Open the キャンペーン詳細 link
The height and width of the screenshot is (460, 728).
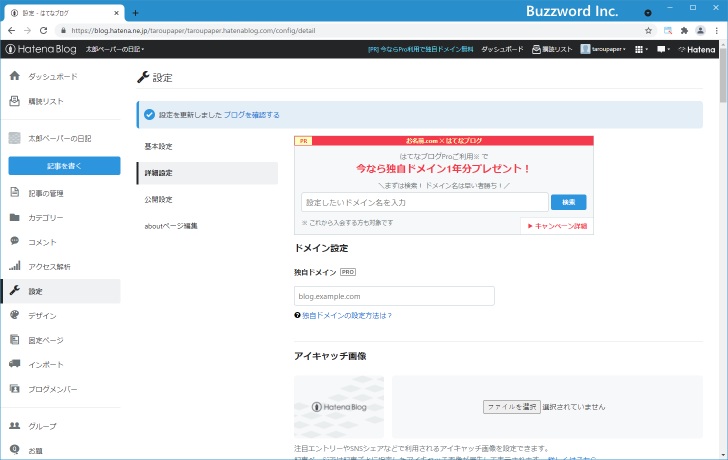coord(557,226)
